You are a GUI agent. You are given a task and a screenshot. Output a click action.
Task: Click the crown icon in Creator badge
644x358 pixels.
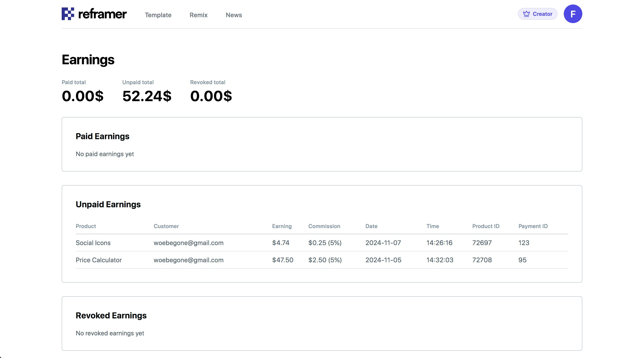(x=526, y=14)
